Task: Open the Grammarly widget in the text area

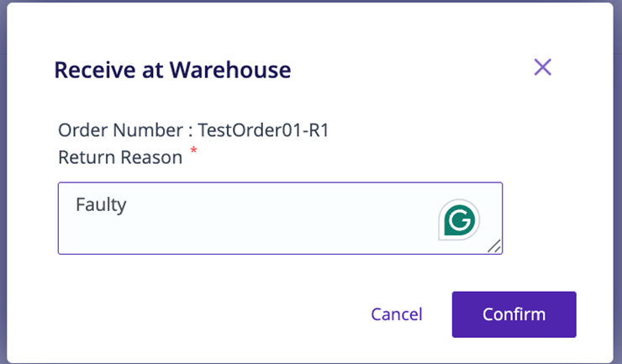Action: pos(459,221)
